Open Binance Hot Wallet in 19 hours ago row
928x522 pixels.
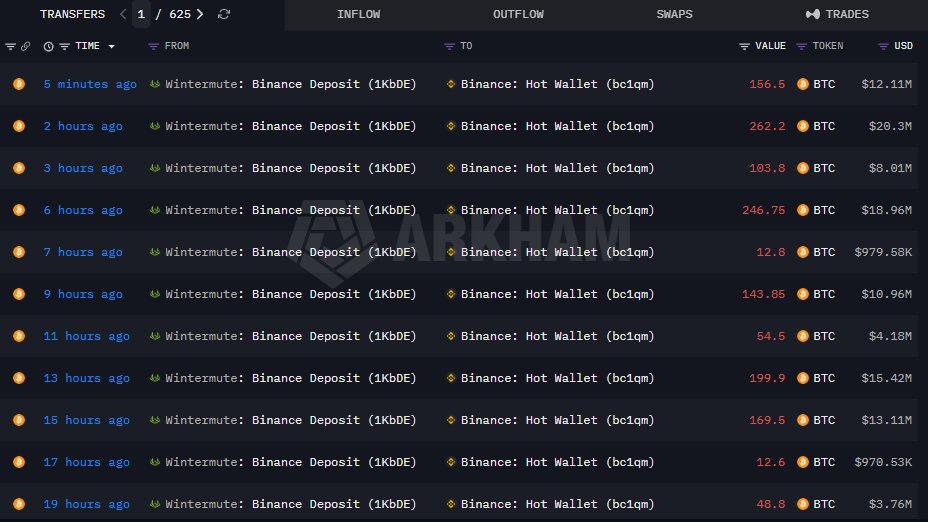pyautogui.click(x=558, y=504)
